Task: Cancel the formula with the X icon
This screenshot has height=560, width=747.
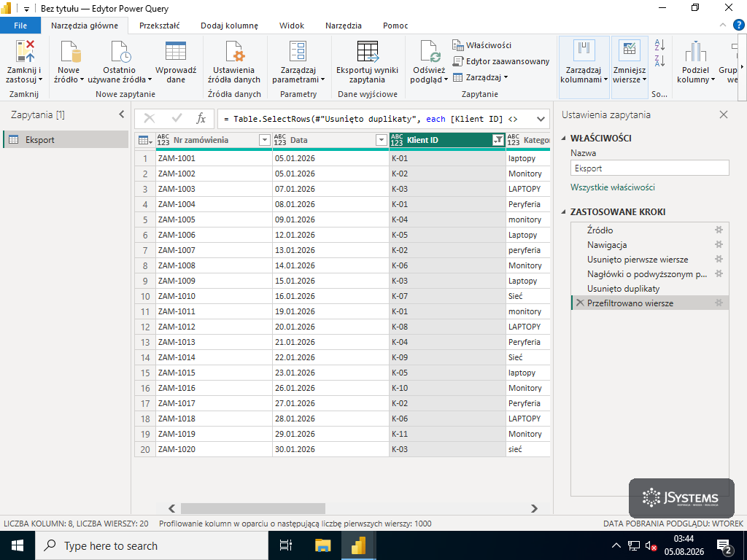Action: point(149,119)
